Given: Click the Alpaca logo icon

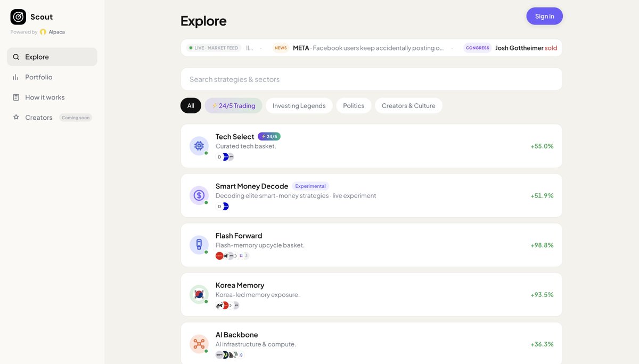Looking at the screenshot, I should pos(43,32).
